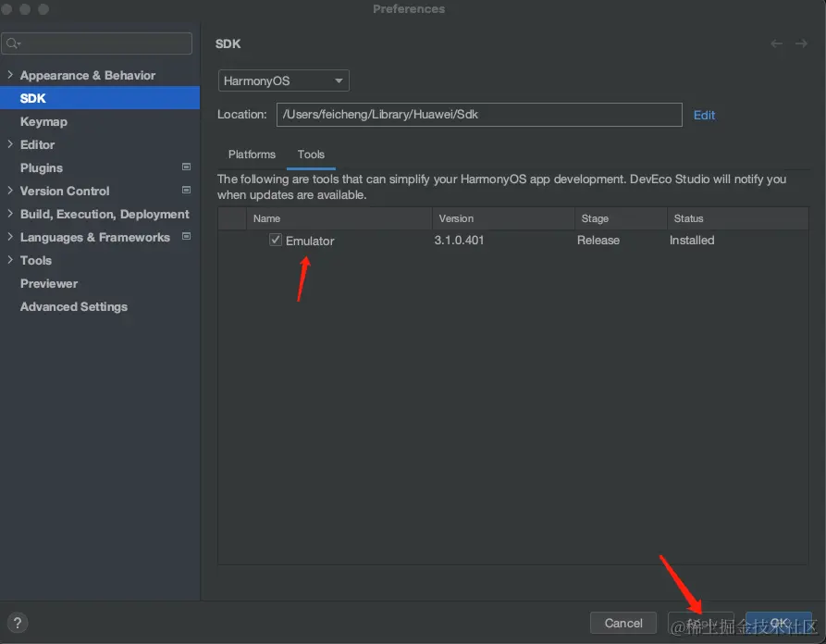This screenshot has width=826, height=644.
Task: Select SDK in the settings tree
Action: coord(100,98)
